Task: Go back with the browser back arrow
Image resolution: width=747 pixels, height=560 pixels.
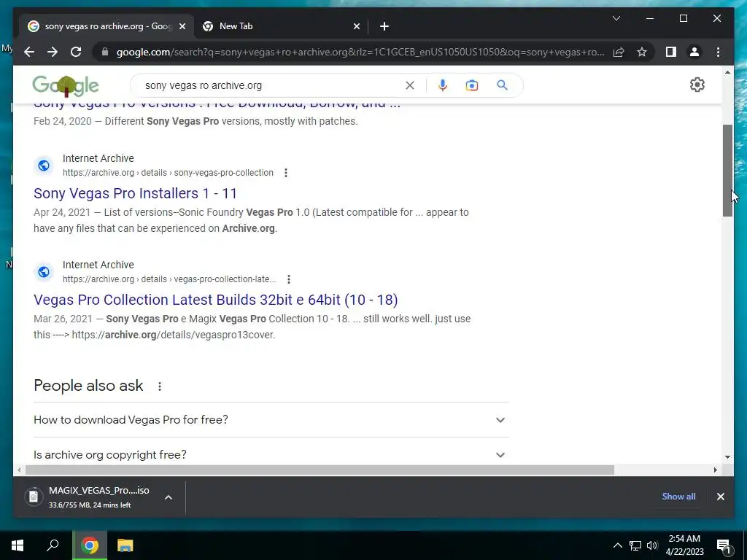Action: [x=29, y=52]
